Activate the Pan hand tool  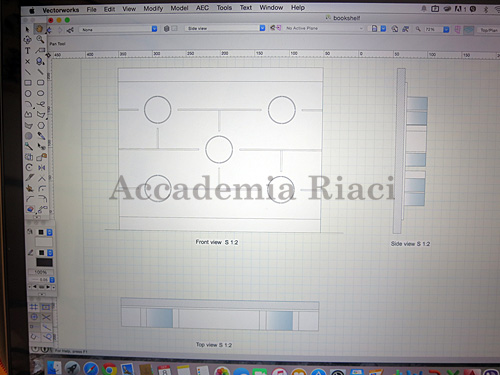pos(39,29)
